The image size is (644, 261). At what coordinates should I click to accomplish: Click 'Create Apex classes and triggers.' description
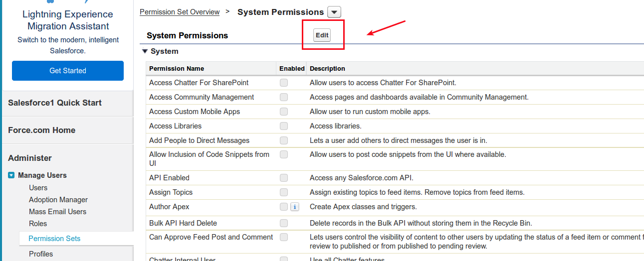tap(363, 207)
